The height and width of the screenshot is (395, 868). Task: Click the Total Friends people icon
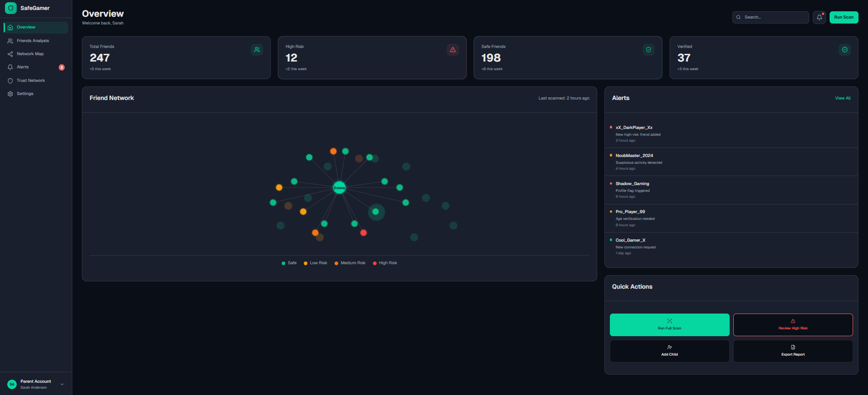(x=257, y=50)
